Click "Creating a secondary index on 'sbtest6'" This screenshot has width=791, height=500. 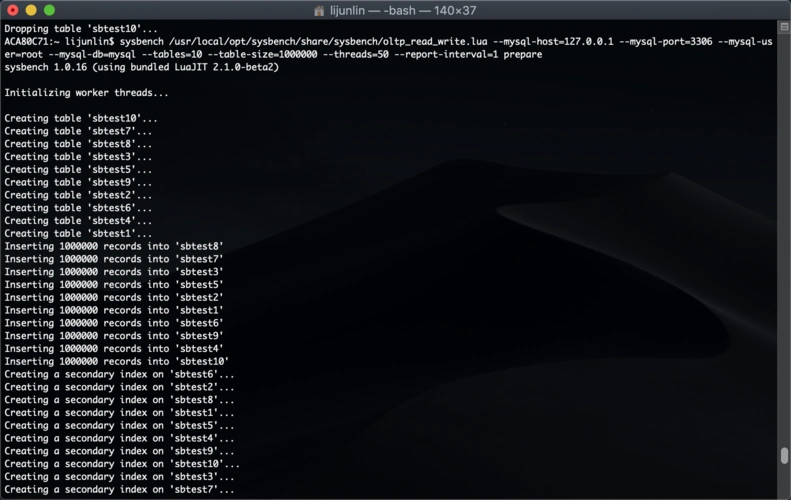(x=120, y=374)
